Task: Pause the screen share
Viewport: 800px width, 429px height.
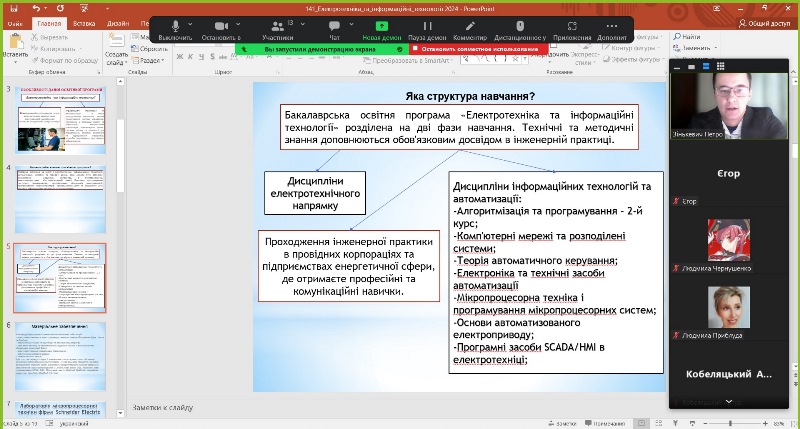Action: [x=427, y=27]
